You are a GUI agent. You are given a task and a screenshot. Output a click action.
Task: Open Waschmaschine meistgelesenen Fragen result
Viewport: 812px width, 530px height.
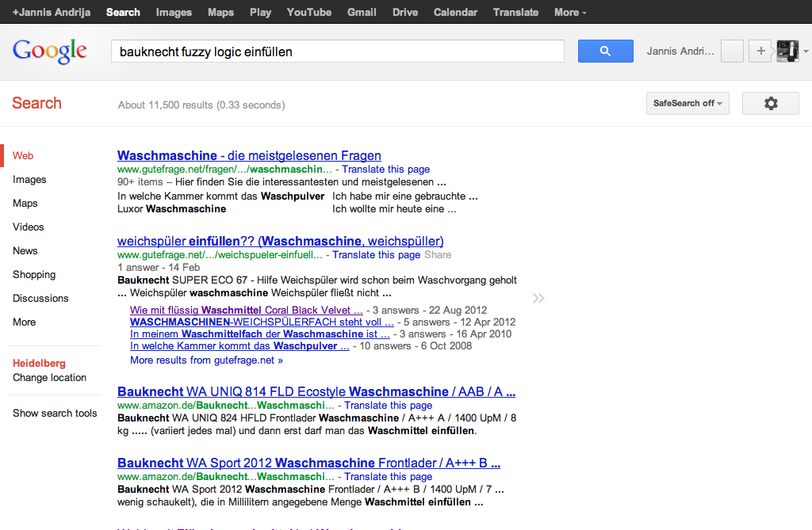(x=249, y=156)
